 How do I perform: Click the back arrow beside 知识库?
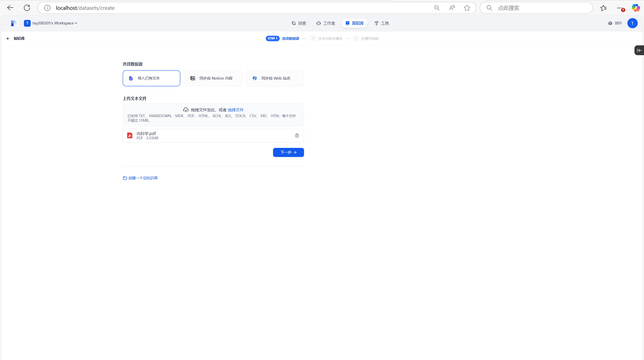click(x=8, y=39)
